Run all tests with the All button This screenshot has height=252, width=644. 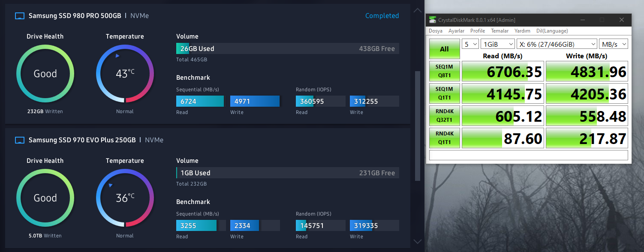pyautogui.click(x=444, y=49)
